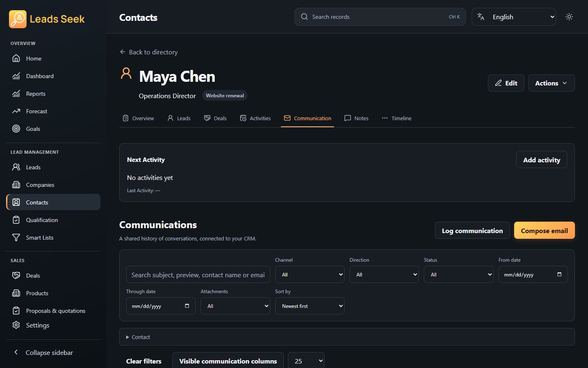Viewport: 588px width, 368px height.
Task: Switch to the contact's Leads tab
Action: coord(179,118)
